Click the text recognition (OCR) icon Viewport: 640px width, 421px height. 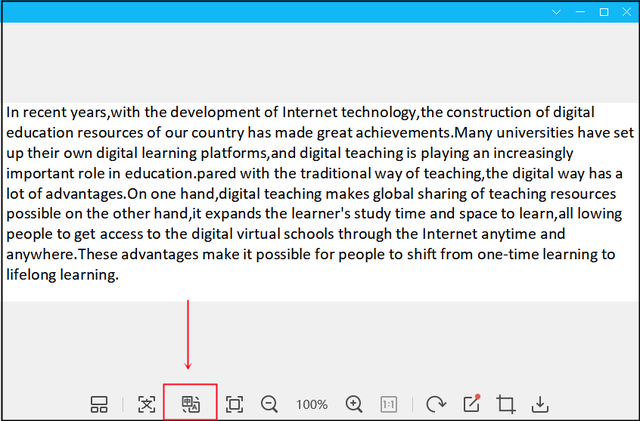coord(147,404)
